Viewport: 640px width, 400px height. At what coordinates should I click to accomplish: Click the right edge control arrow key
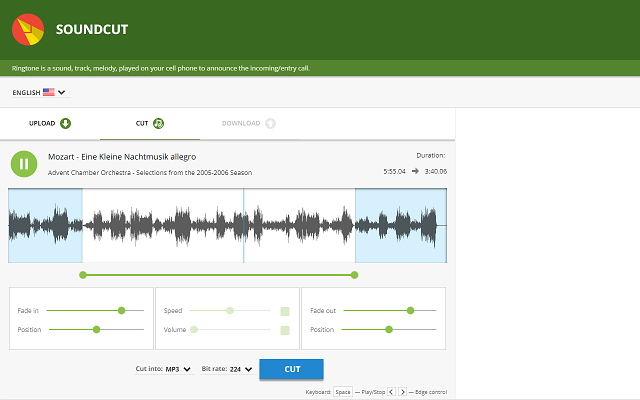coord(403,392)
